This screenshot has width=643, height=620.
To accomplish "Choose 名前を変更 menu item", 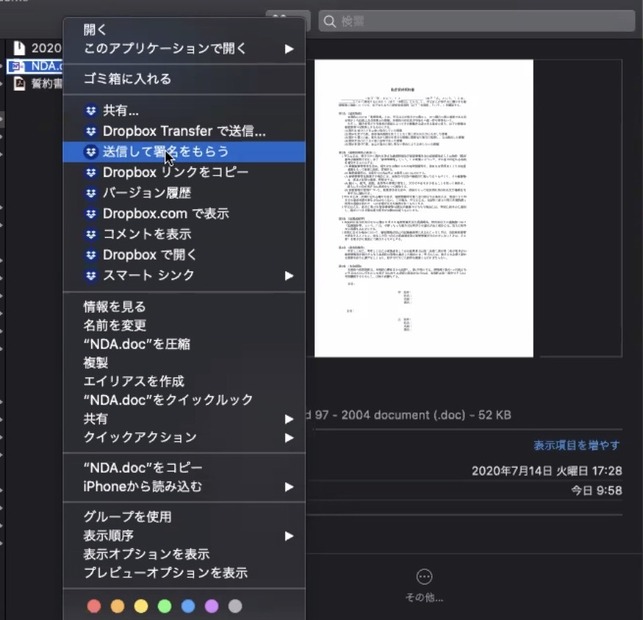I will point(184,326).
